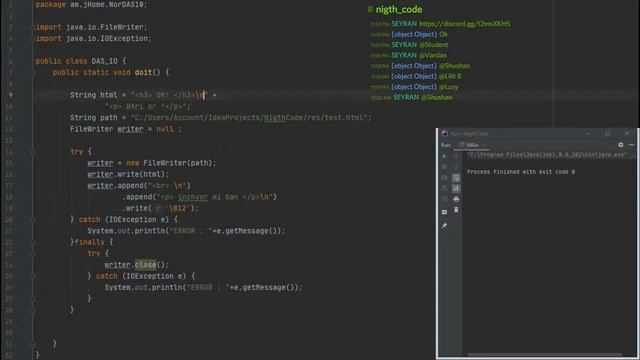640x360 pixels.
Task: Collapse the imports fold marker
Action: (33, 27)
